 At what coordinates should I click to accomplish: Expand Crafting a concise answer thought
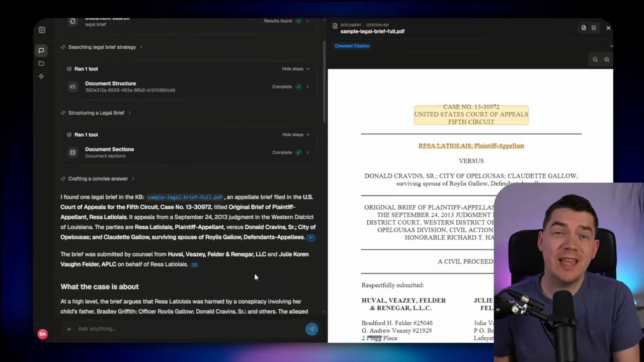tap(98, 179)
